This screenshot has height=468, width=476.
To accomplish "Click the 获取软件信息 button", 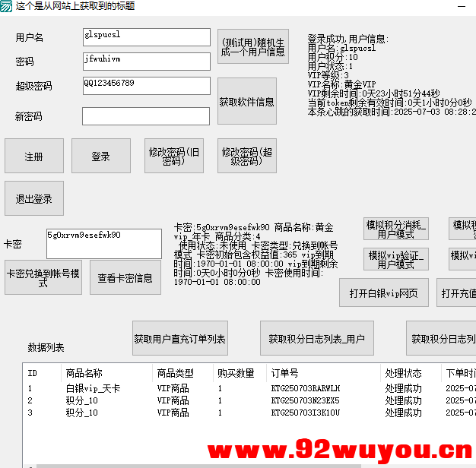I will click(x=246, y=101).
